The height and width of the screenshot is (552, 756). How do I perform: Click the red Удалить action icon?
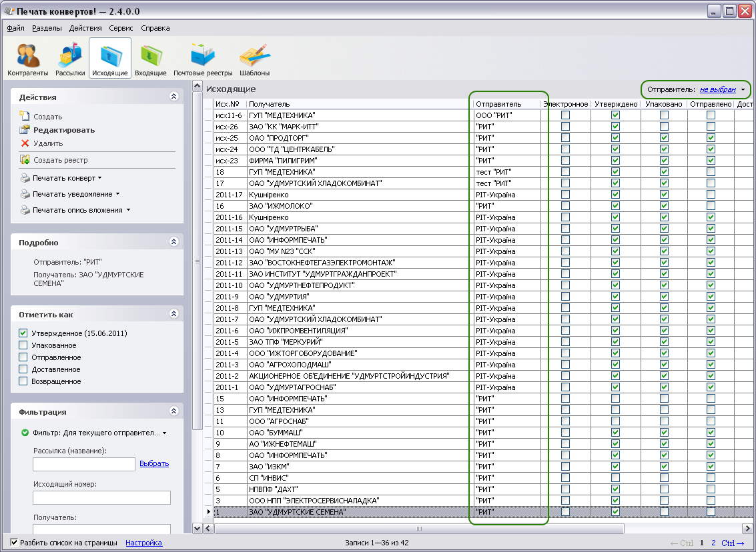pos(25,143)
